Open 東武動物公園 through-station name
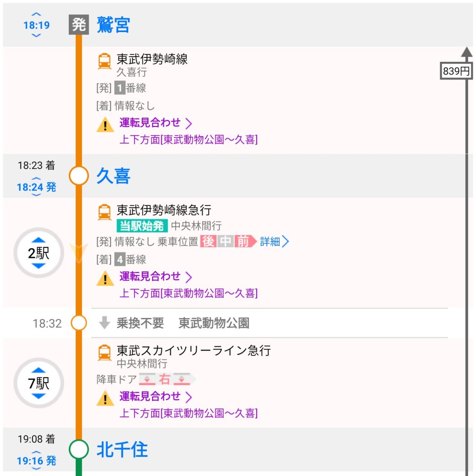Screen dimensions: 476x476 (214, 323)
